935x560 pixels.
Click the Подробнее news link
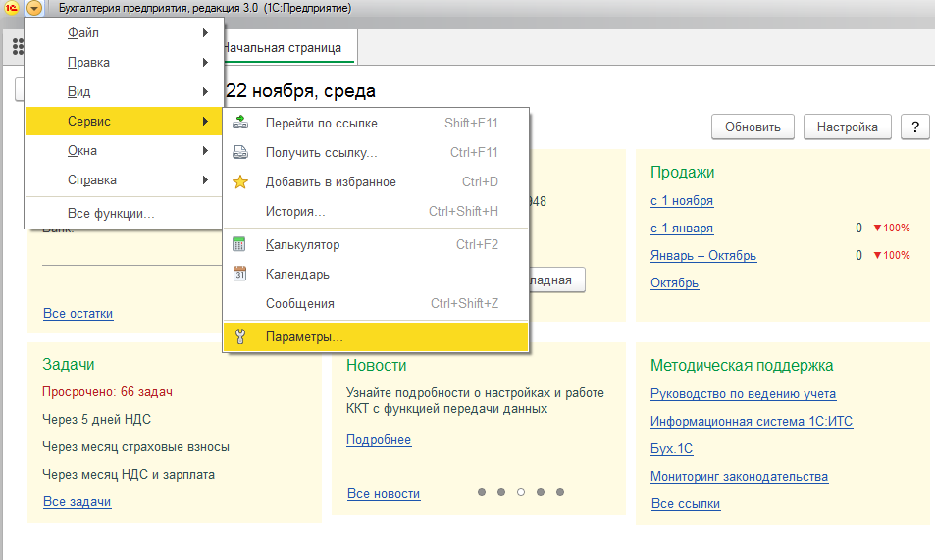click(379, 440)
